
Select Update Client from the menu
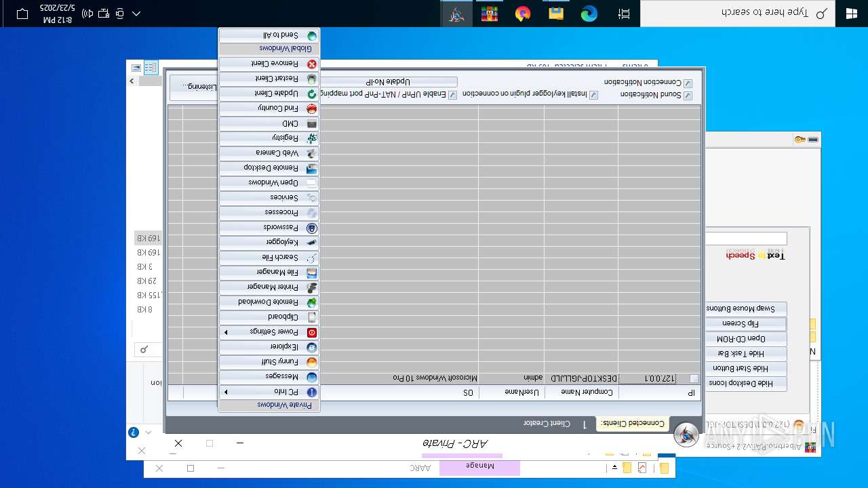click(269, 94)
